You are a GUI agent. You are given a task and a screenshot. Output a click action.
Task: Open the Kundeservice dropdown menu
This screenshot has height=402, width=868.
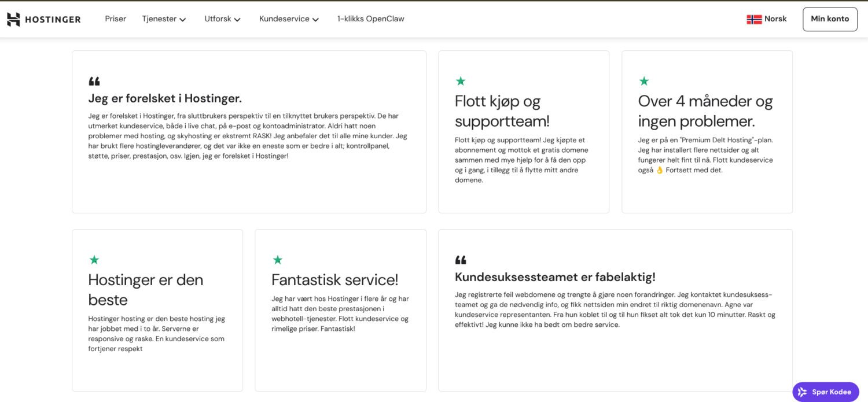click(289, 19)
